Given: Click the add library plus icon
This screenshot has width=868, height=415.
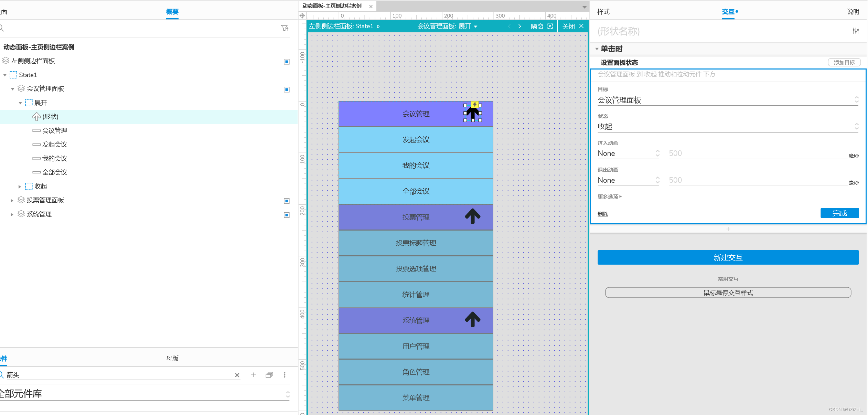Looking at the screenshot, I should [x=254, y=375].
